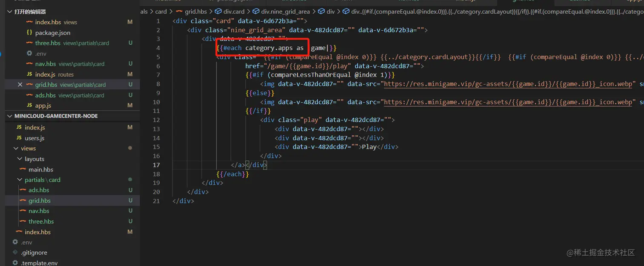Click the cube icon beside div.card breadcrumb
Screen dimensions: 644x266
tap(218, 11)
